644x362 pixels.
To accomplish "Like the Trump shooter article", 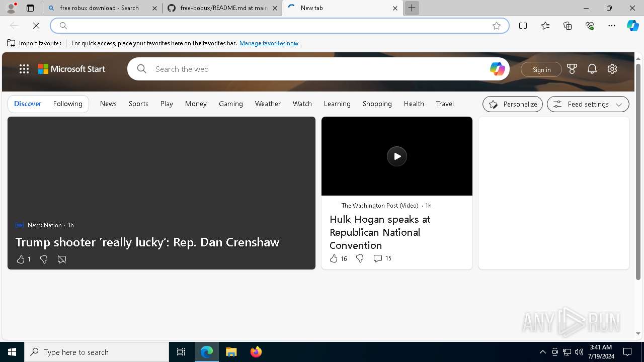I will (x=23, y=259).
